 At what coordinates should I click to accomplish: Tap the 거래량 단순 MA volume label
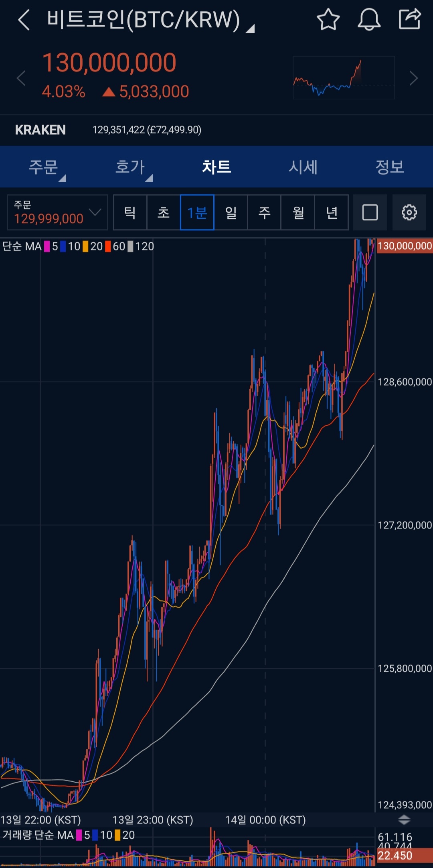click(38, 835)
